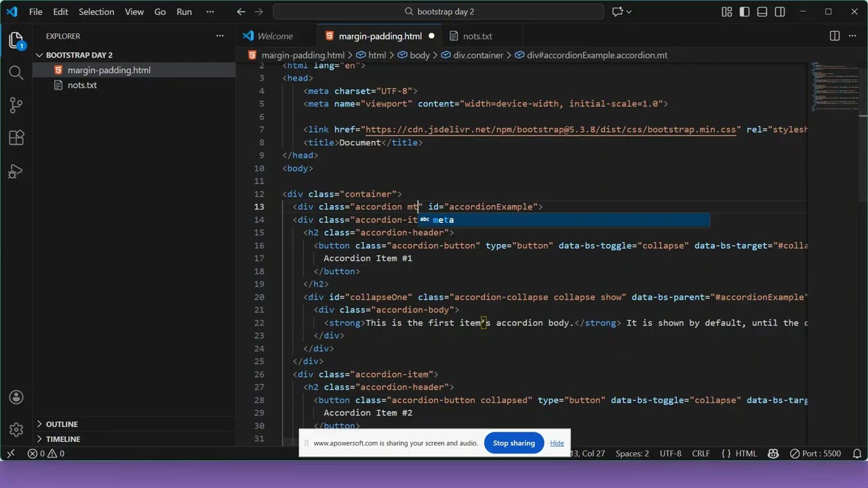This screenshot has width=868, height=488.
Task: Open the File menu
Action: [x=35, y=12]
